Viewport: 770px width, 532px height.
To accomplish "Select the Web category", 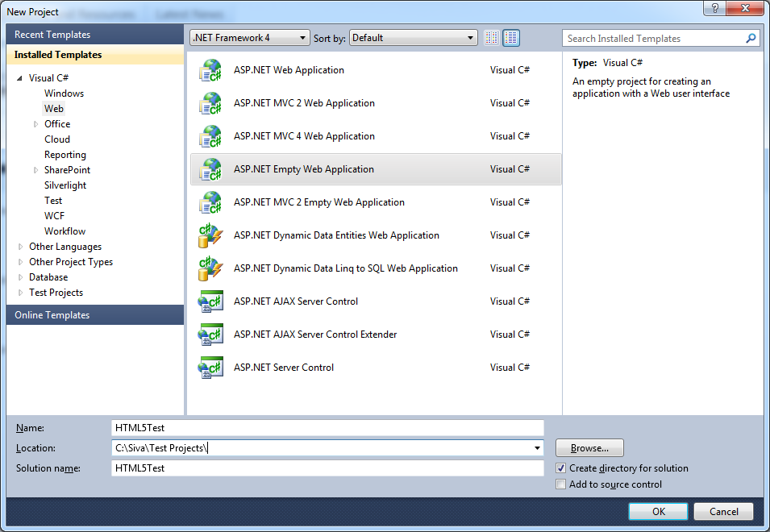I will point(53,109).
